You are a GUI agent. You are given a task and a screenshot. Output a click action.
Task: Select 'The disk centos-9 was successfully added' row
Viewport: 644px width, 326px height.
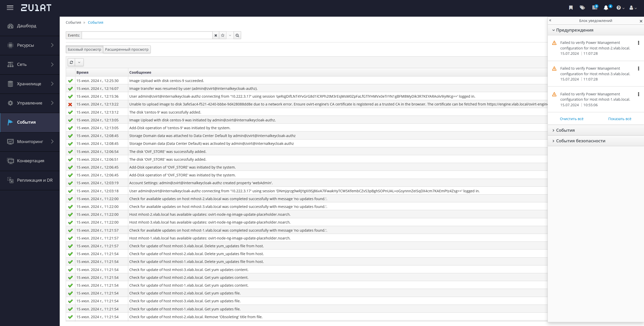tap(306, 112)
